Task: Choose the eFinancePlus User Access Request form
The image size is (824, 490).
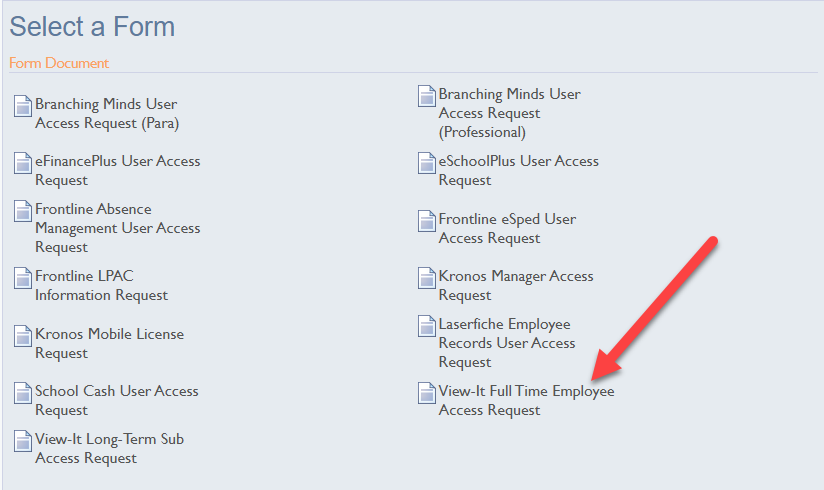Action: (117, 170)
